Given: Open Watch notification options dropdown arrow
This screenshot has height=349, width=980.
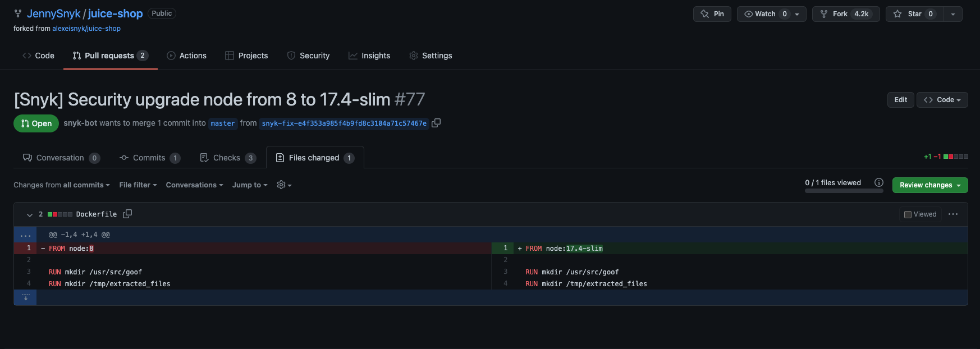Looking at the screenshot, I should [798, 14].
